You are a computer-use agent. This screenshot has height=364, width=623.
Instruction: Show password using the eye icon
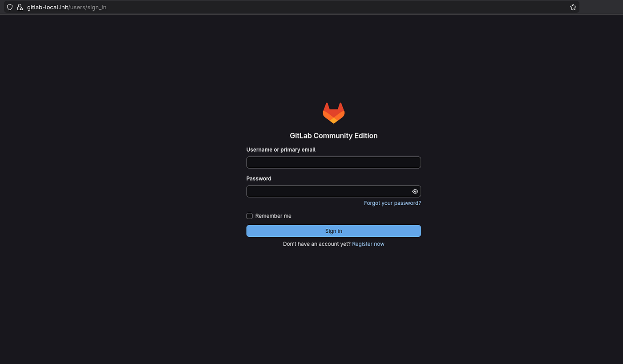click(415, 191)
